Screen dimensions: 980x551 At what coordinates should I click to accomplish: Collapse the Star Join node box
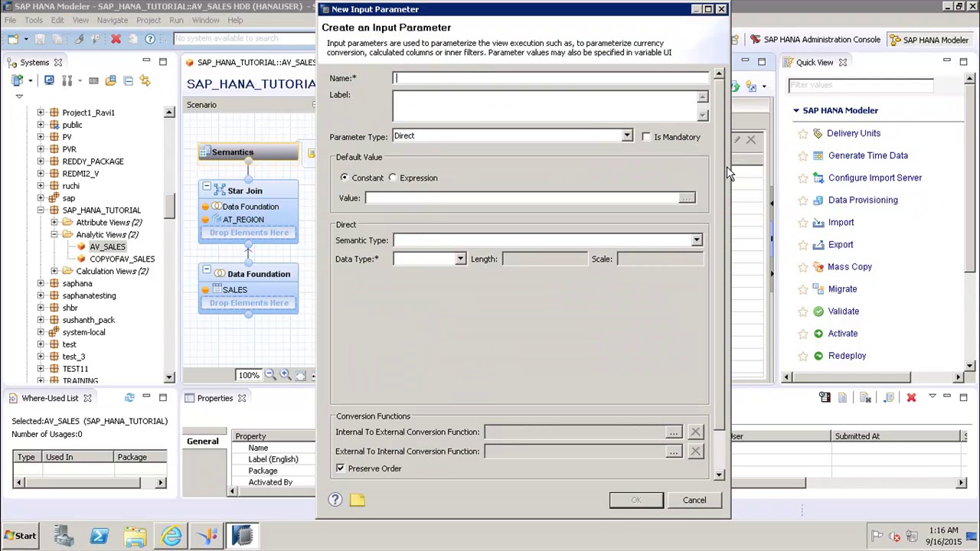coord(206,186)
